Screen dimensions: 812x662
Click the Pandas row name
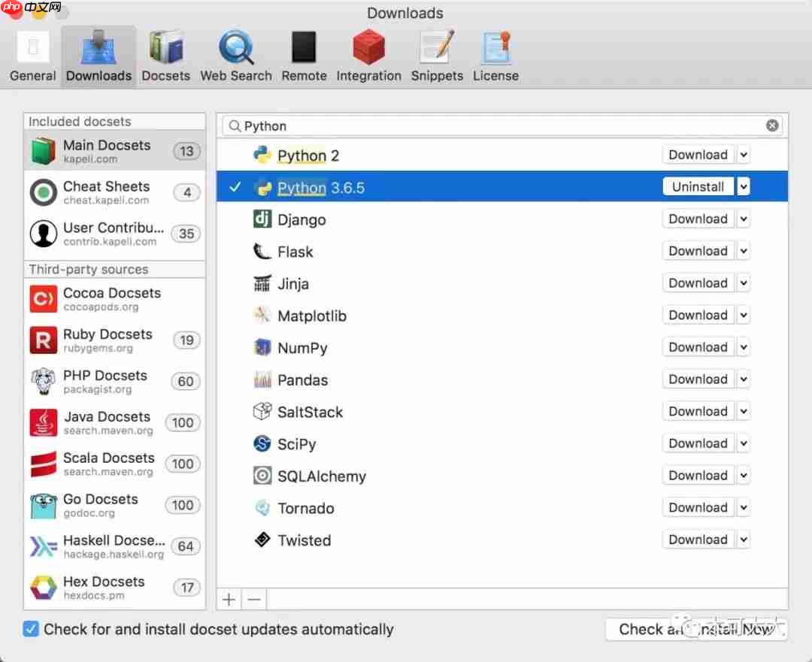(302, 380)
